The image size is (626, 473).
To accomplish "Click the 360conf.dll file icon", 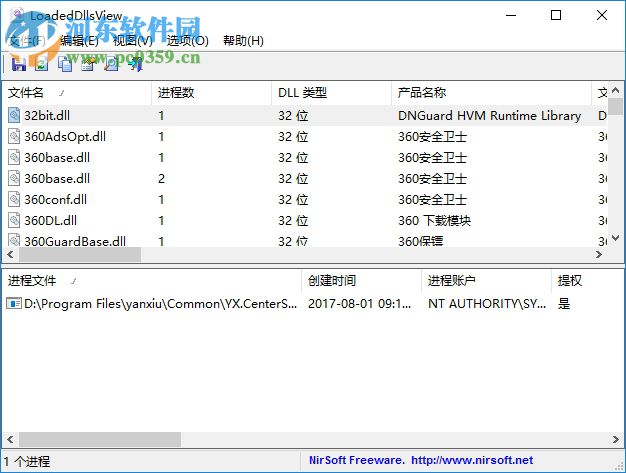I will pos(14,199).
